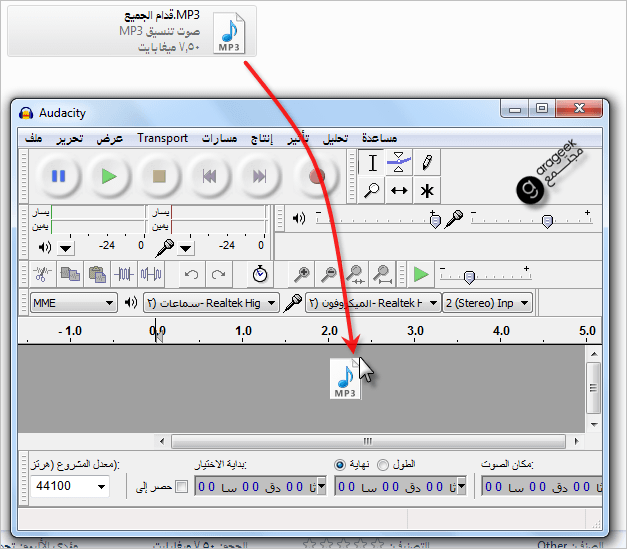The height and width of the screenshot is (549, 627).
Task: Click the green Play transport button
Action: [x=109, y=176]
